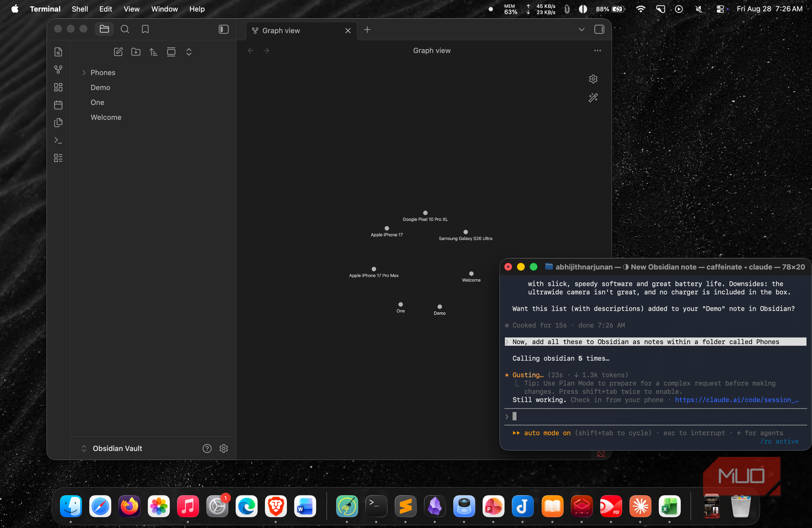Navigate back in Graph view
This screenshot has width=812, height=528.
click(x=251, y=51)
